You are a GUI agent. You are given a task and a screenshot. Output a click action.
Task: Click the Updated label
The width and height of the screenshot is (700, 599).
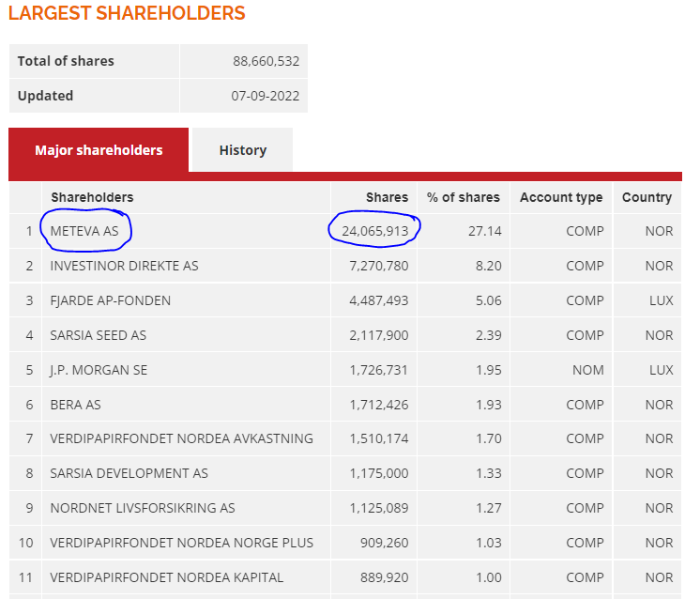45,96
